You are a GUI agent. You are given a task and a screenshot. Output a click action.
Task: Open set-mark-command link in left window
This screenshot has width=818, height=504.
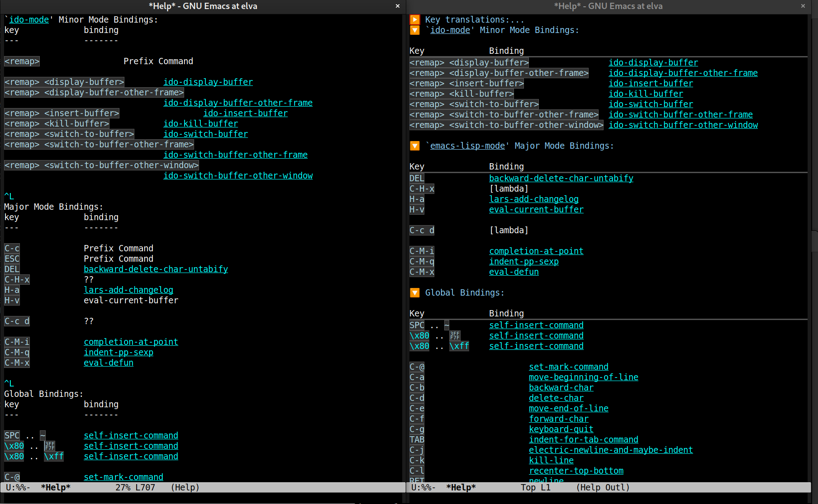[124, 477]
